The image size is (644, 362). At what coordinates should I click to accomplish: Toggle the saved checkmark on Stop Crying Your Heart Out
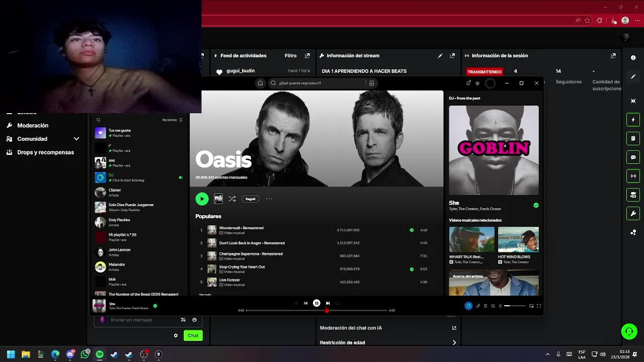412,269
